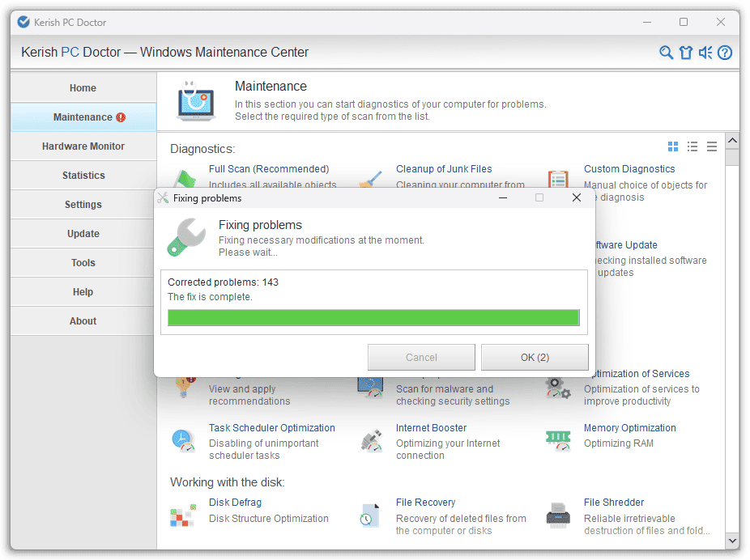Show the About section
This screenshot has width=750, height=560.
pos(83,321)
